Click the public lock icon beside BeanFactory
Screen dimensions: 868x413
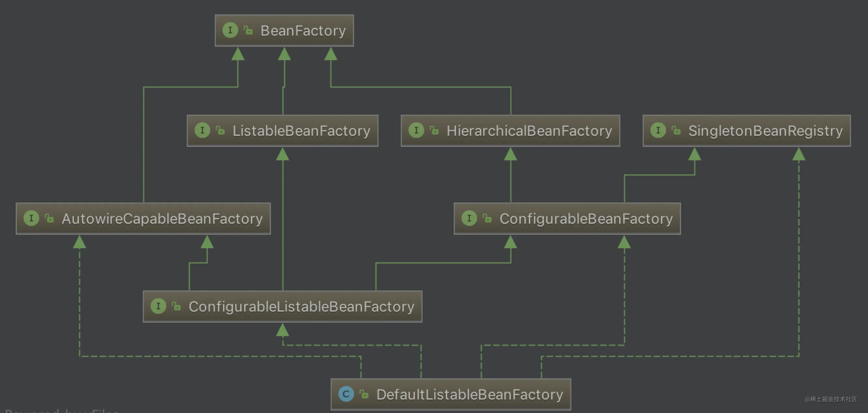248,30
